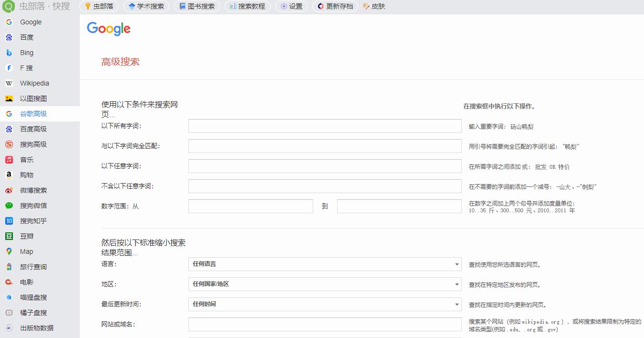This screenshot has height=338, width=644.
Task: Open 搜索教程 from the top bar
Action: click(247, 6)
